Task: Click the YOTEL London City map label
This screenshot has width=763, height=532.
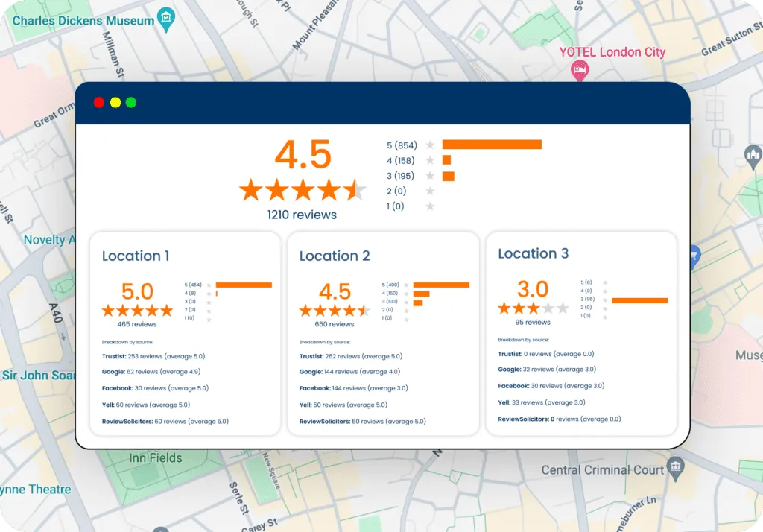Action: click(612, 52)
